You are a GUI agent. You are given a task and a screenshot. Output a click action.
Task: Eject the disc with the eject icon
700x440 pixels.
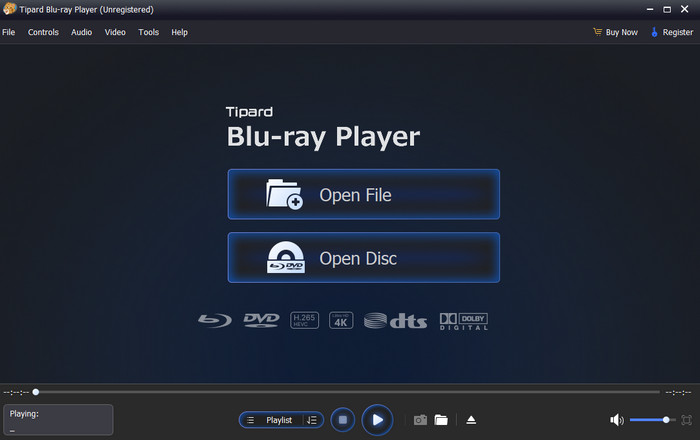471,420
